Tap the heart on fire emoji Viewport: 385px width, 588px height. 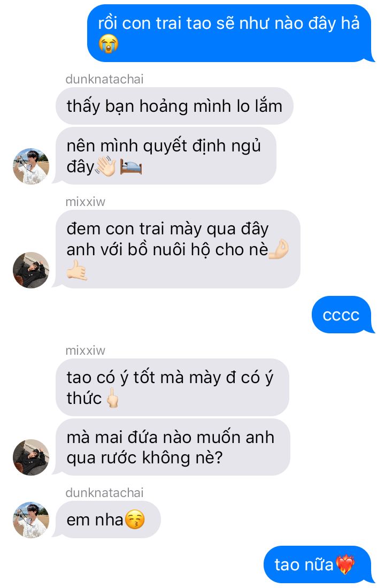click(x=345, y=564)
